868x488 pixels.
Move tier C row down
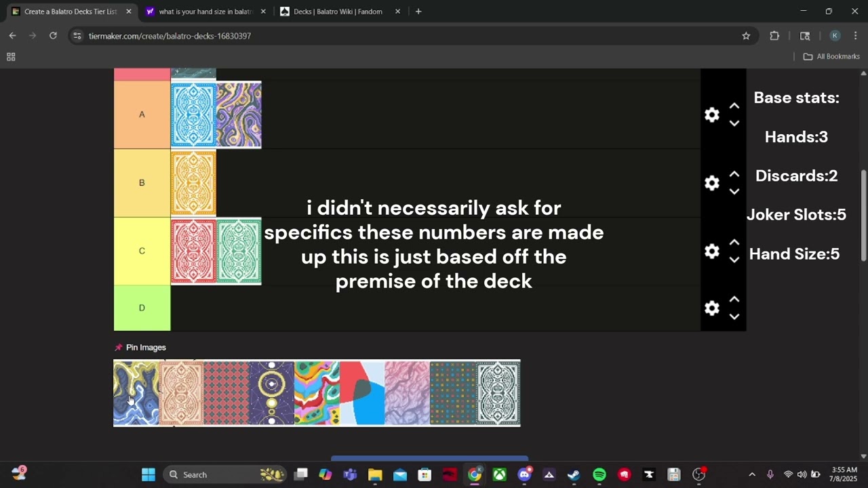[734, 260]
